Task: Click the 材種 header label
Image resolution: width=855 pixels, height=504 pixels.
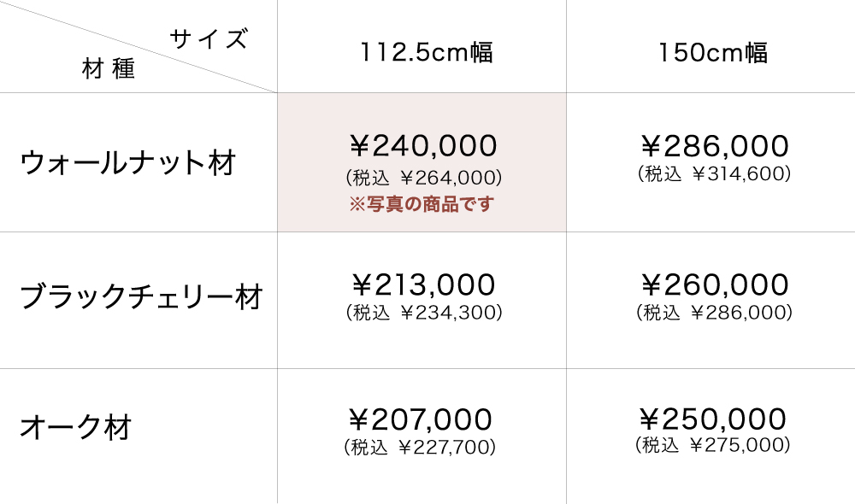Action: click(109, 70)
